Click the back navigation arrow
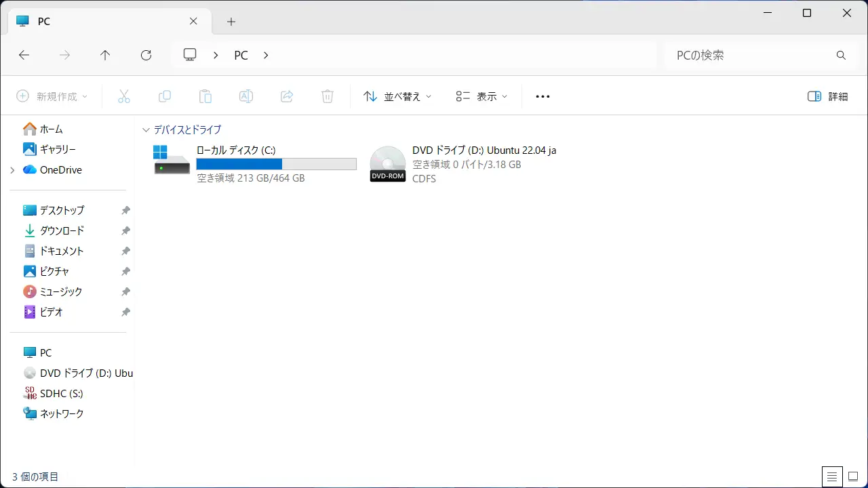Screen dimensions: 868x488 pyautogui.click(x=24, y=56)
